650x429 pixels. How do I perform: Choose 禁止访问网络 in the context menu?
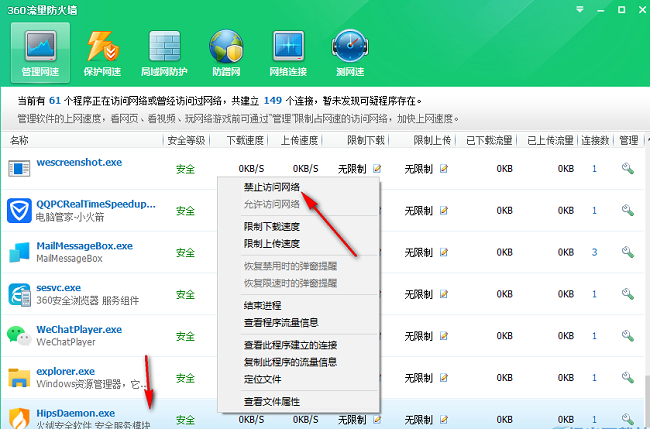point(271,187)
